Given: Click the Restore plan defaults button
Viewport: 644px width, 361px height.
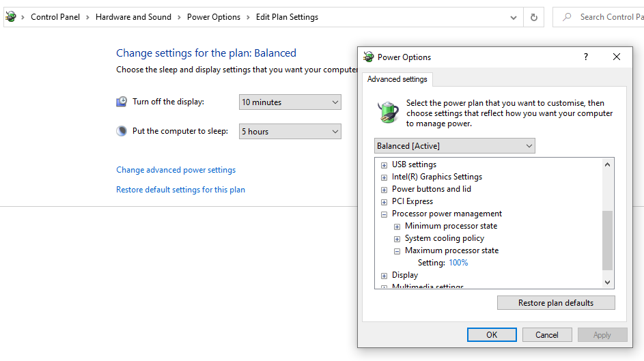Looking at the screenshot, I should 556,303.
